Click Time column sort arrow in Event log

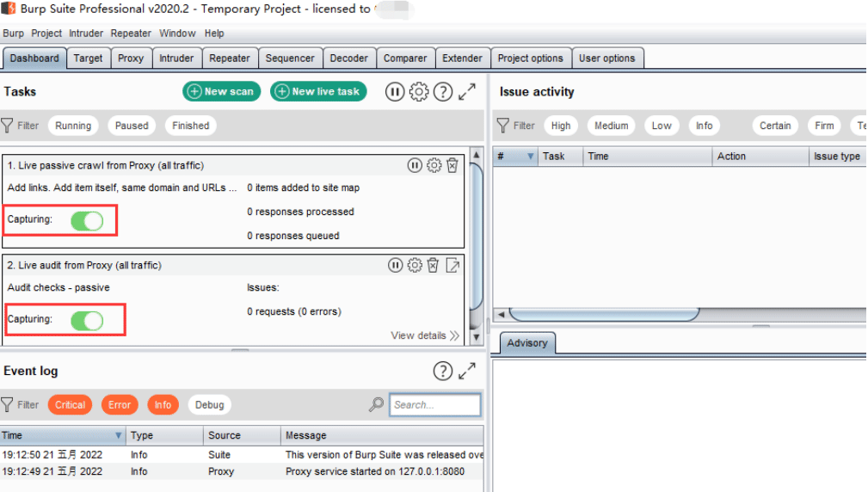tap(118, 435)
